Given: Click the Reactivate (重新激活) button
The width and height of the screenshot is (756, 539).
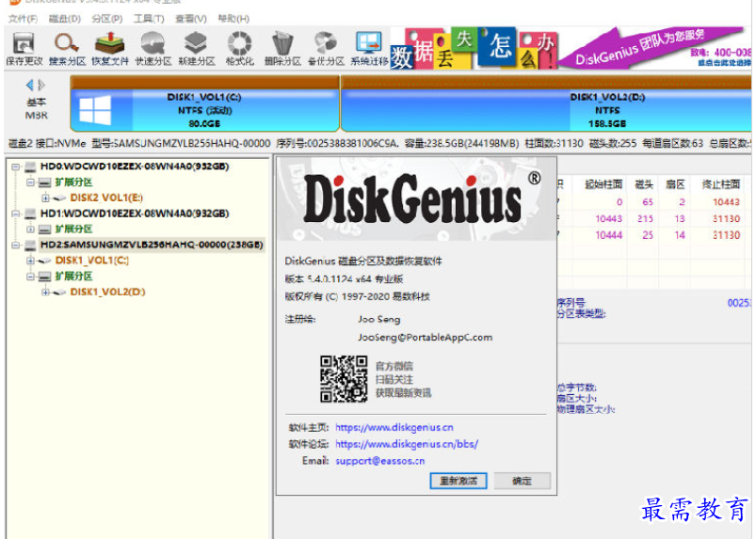Looking at the screenshot, I should coord(458,481).
